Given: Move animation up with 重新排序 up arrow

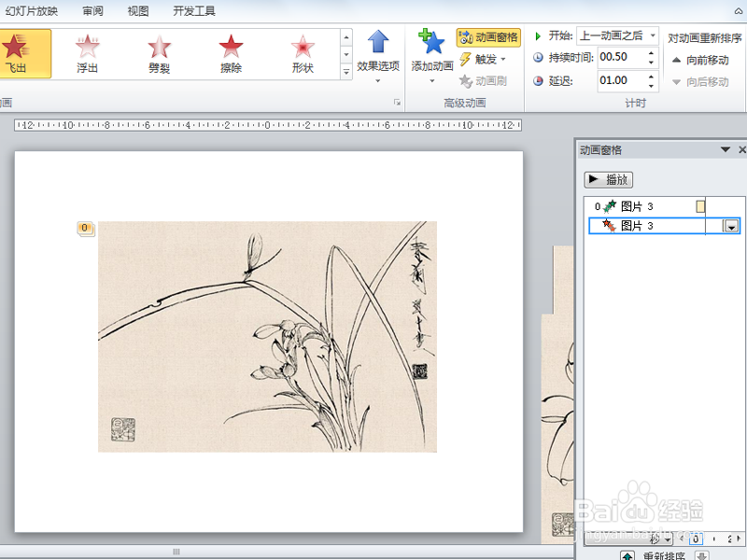Looking at the screenshot, I should click(627, 555).
